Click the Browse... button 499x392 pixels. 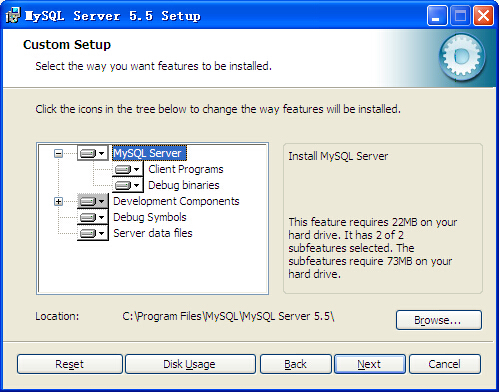(x=439, y=320)
